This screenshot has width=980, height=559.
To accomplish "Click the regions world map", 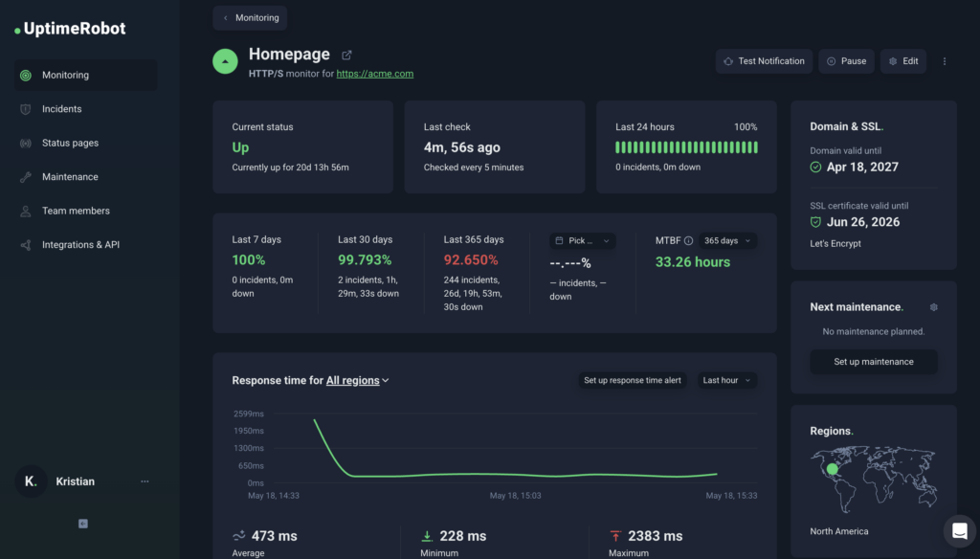I will (x=874, y=479).
